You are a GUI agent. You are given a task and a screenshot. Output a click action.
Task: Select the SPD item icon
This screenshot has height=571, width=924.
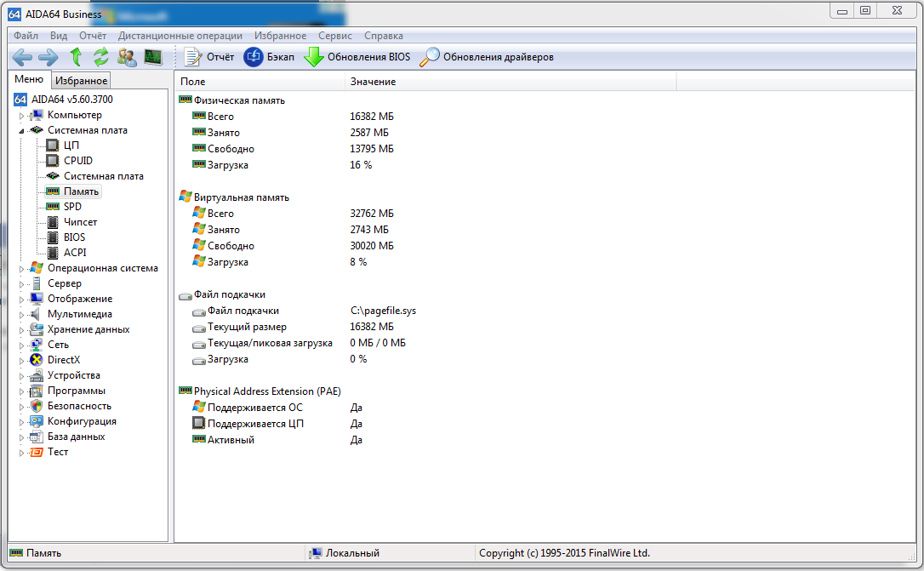(x=53, y=206)
